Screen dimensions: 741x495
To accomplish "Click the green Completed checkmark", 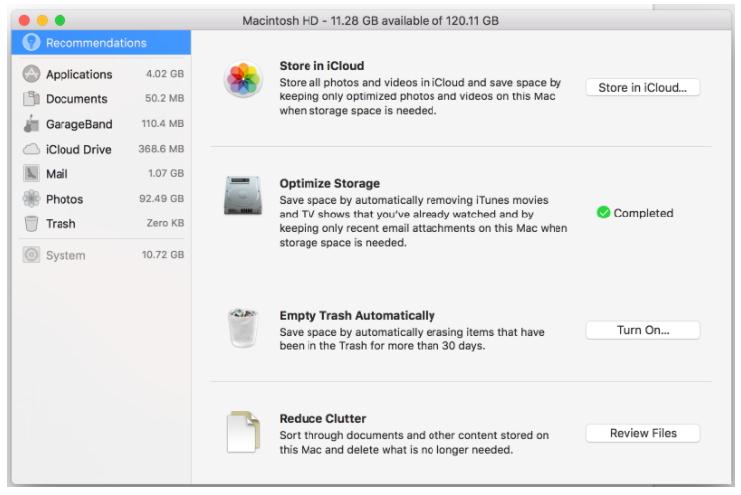I will [603, 213].
